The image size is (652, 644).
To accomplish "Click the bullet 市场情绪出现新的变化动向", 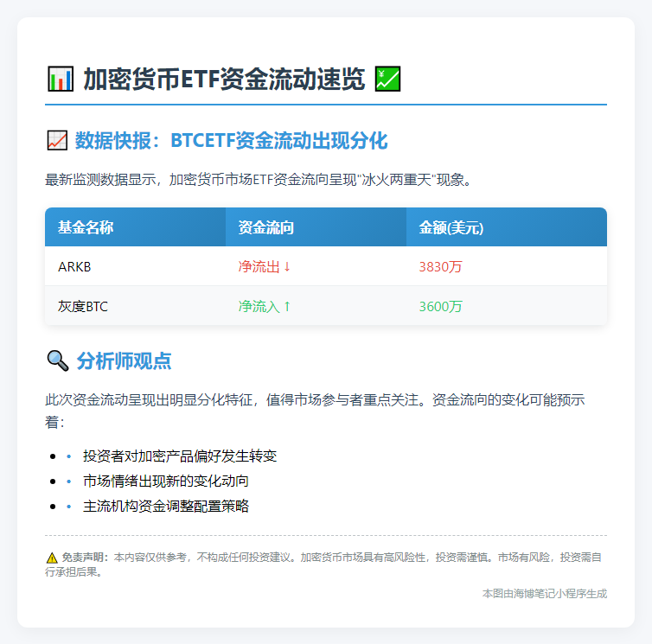I will (x=165, y=481).
